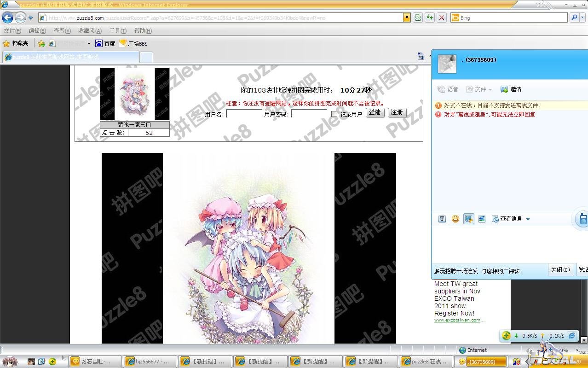Open the emoticon smiley picker
The image size is (588, 368).
point(455,219)
